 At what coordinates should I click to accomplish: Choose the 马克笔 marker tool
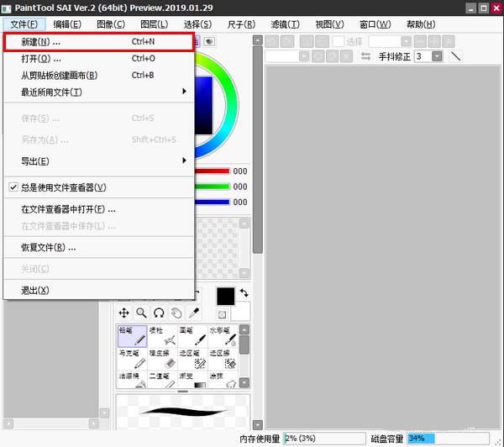pos(133,359)
